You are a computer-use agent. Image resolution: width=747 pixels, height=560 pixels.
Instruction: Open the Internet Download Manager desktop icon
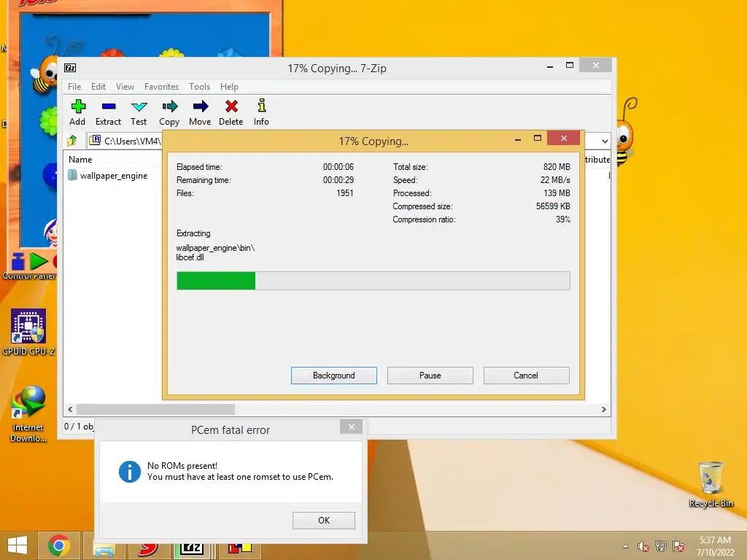(x=28, y=414)
